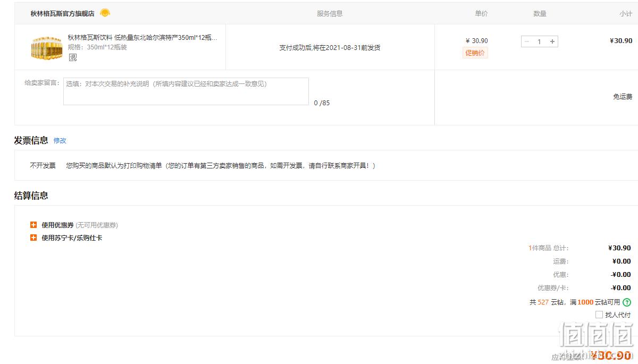This screenshot has width=638, height=364.
Task: Click the 小计 column header
Action: [x=626, y=14]
